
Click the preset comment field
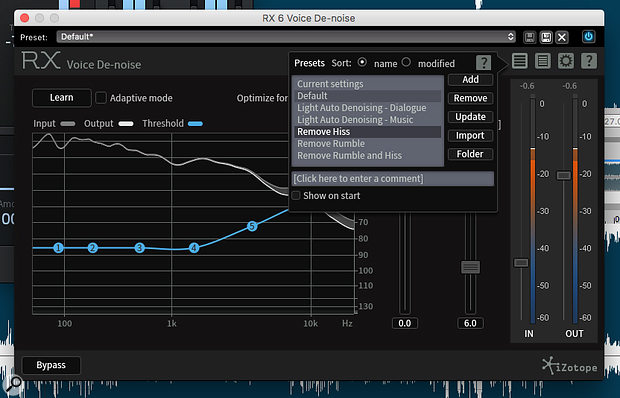click(x=393, y=178)
